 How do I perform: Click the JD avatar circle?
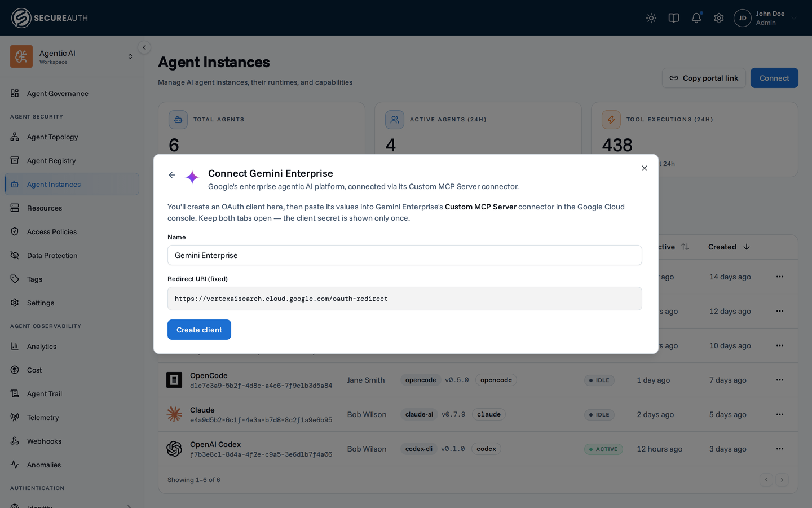(743, 18)
